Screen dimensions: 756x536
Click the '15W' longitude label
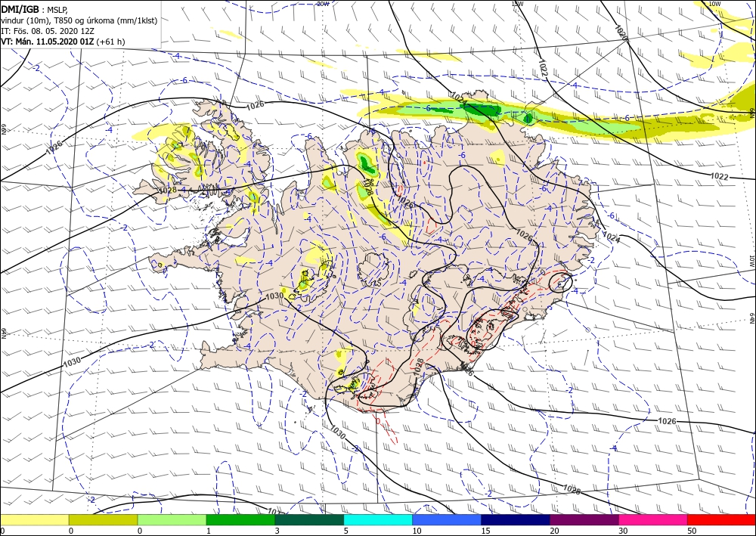tap(517, 4)
